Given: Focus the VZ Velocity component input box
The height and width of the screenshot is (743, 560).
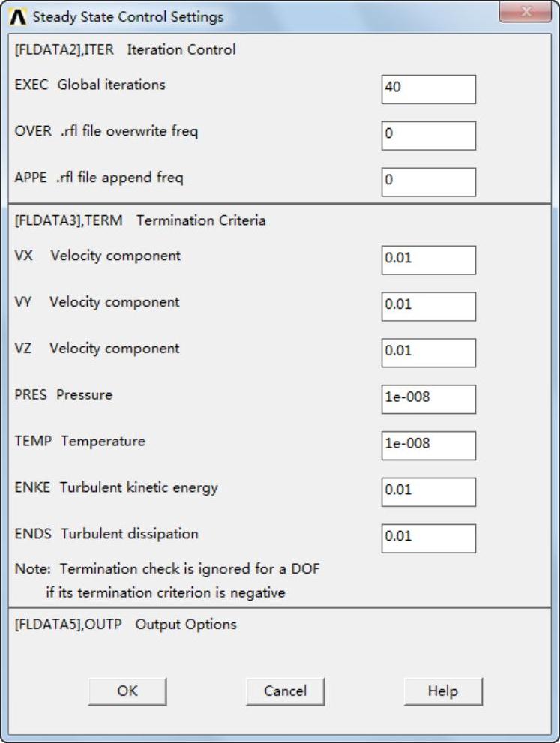Looking at the screenshot, I should point(428,353).
